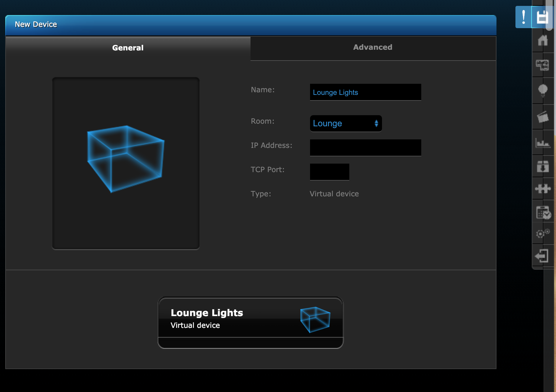Select the General tab
Viewport: 556px width, 392px height.
(x=128, y=48)
